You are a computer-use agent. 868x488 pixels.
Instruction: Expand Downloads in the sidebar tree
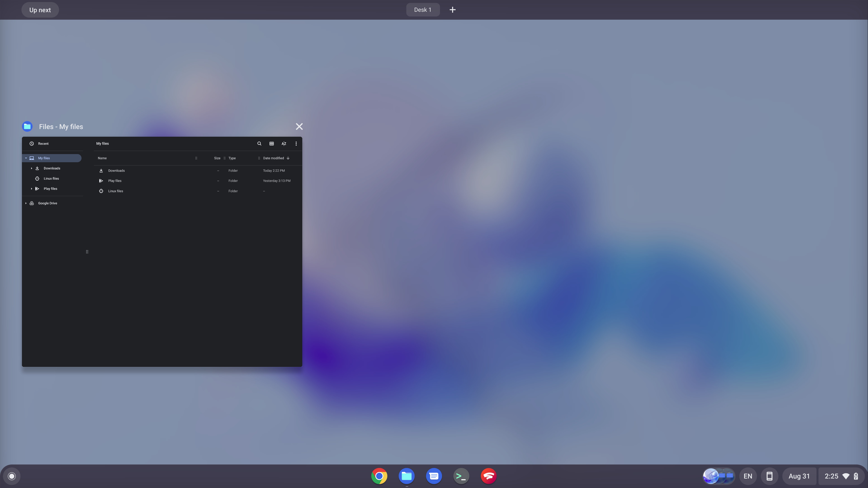point(31,168)
